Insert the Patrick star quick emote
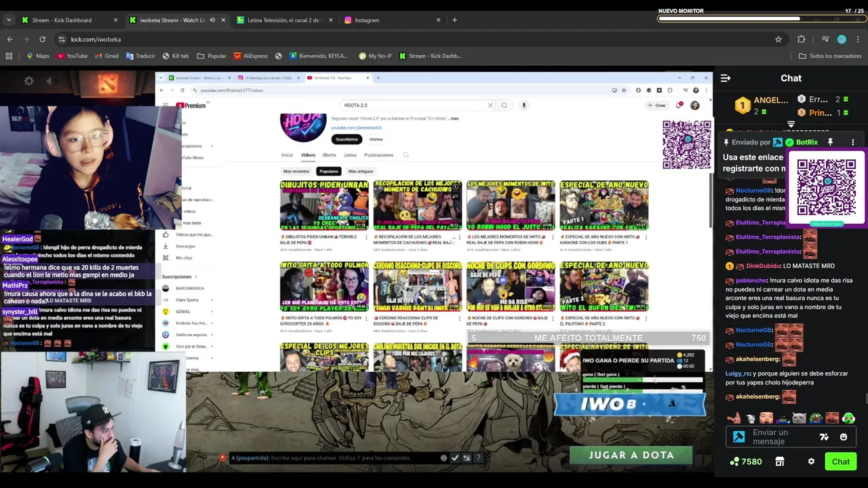The width and height of the screenshot is (868, 488). pyautogui.click(x=734, y=418)
